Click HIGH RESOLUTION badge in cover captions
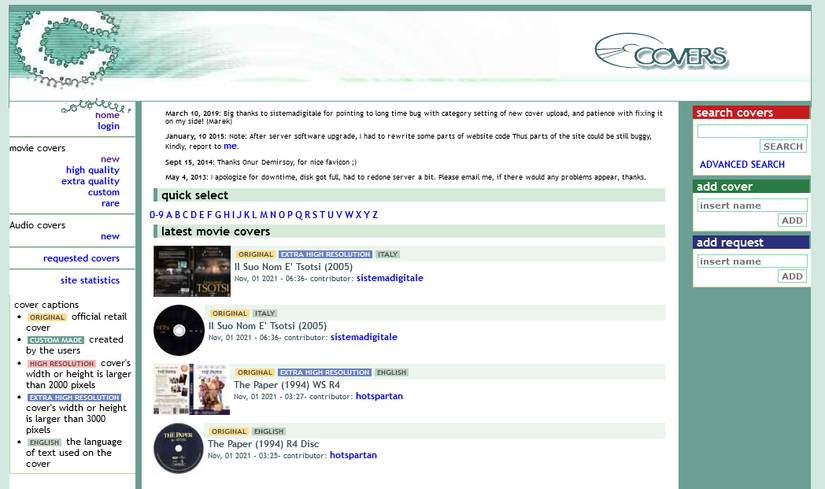The image size is (825, 489). point(62,364)
